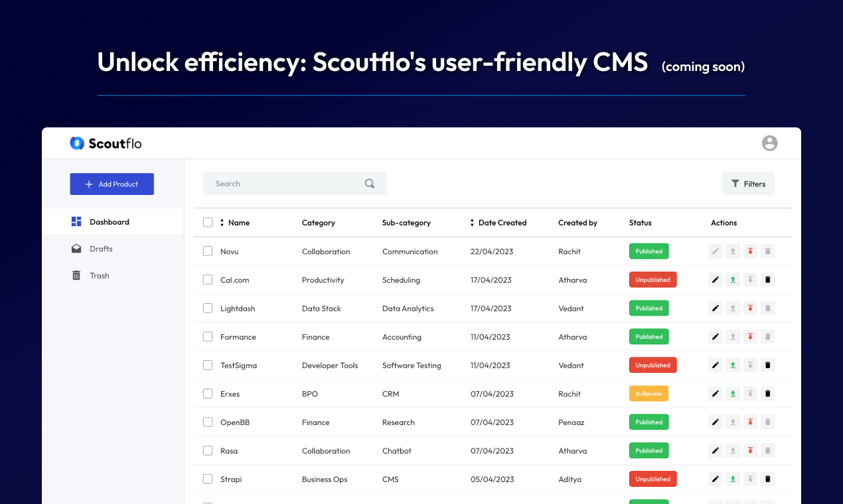Screen dimensions: 843x504
Task: Edit the Strapi product
Action: pos(716,479)
